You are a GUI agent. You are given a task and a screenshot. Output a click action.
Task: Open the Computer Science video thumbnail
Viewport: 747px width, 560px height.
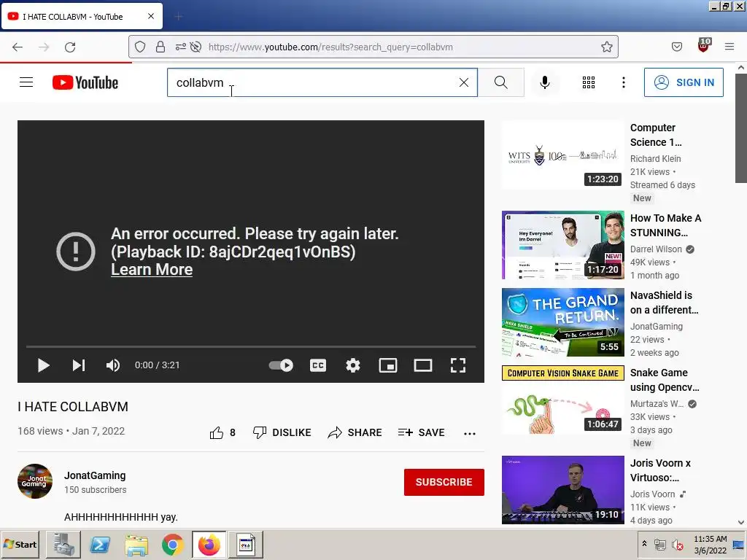coord(562,155)
